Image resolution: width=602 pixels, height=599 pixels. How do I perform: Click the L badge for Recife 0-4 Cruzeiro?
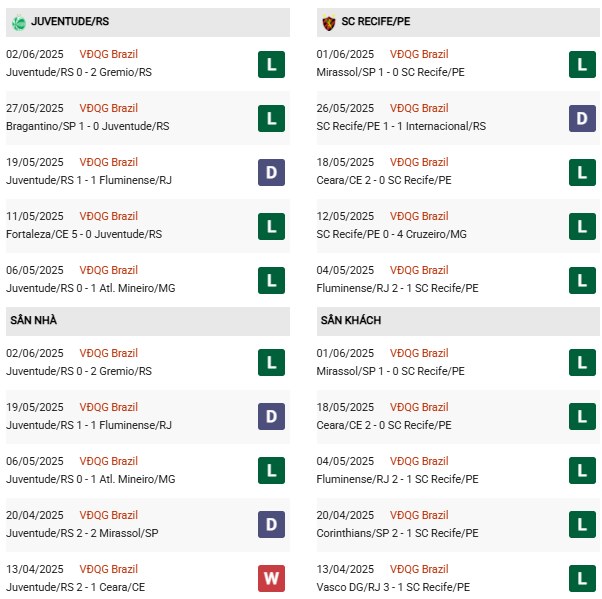[582, 227]
